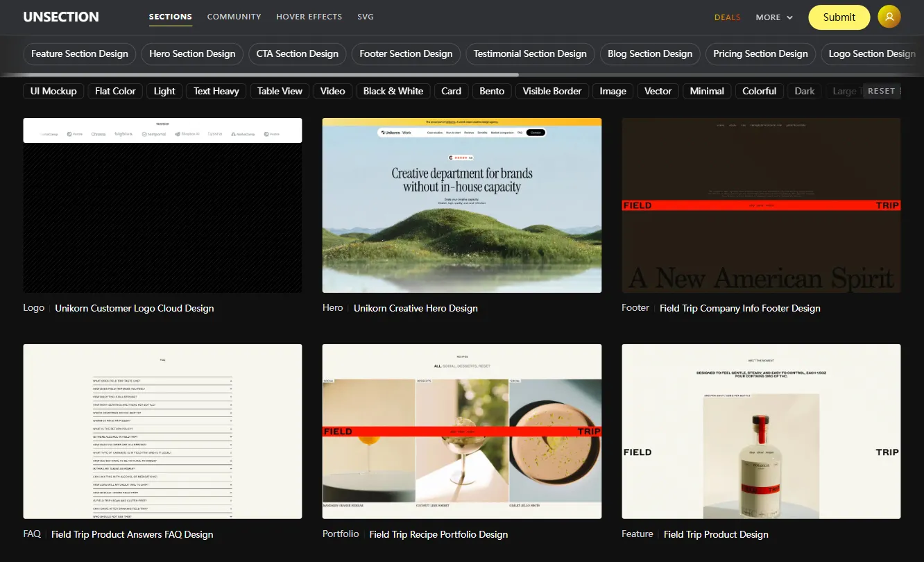Toggle the Visible Border filter tag
Image resolution: width=924 pixels, height=562 pixels.
click(x=551, y=91)
